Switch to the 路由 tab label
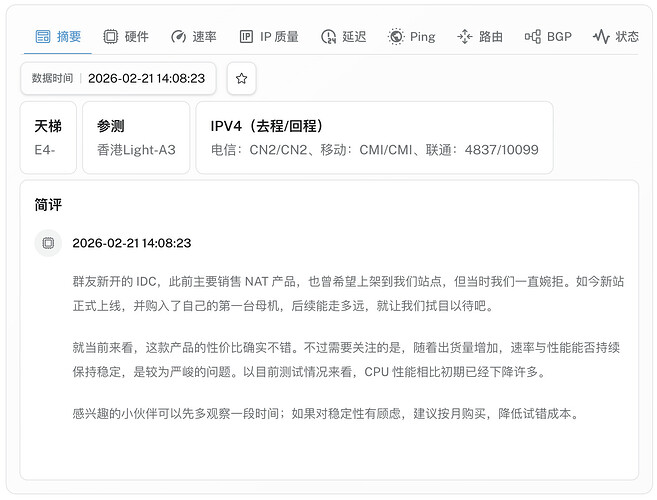This screenshot has height=500, width=657. (x=491, y=36)
